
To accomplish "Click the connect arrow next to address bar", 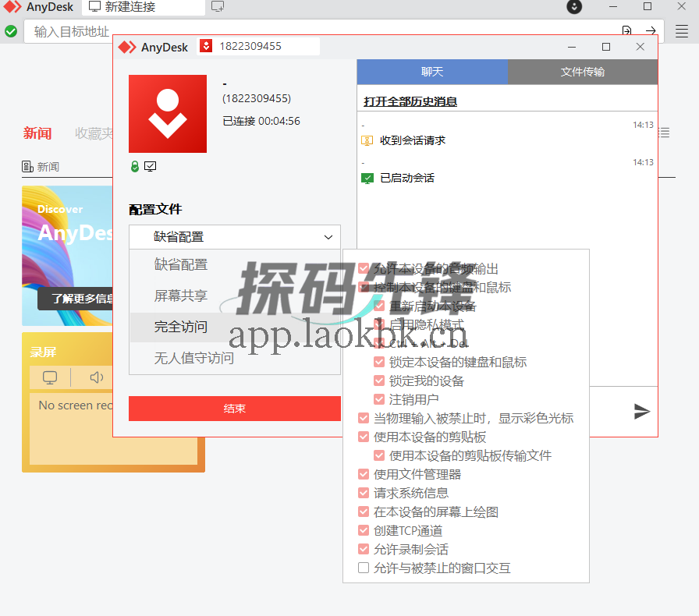I will click(650, 30).
